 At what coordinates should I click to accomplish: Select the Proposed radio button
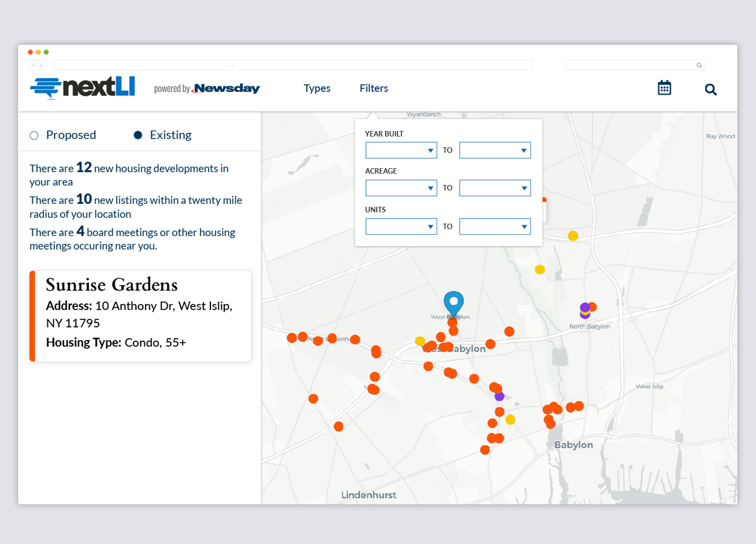click(x=35, y=135)
